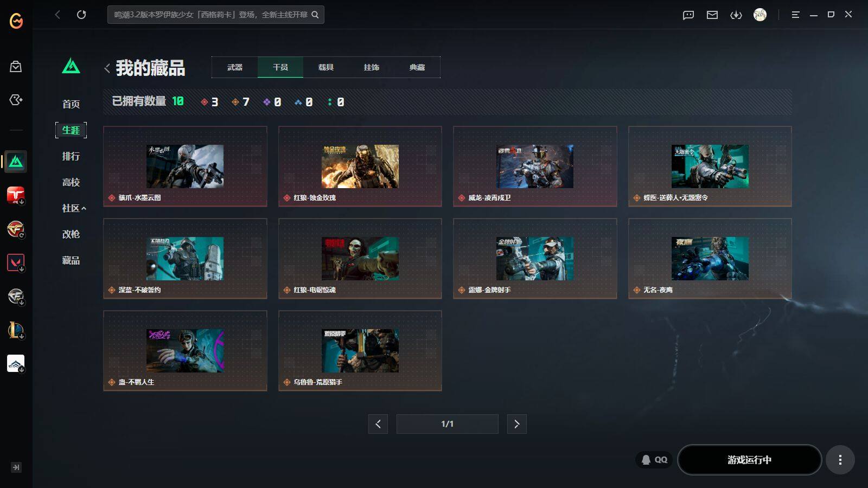Click the orange rarity count showing 7
This screenshot has height=488, width=868.
point(240,102)
